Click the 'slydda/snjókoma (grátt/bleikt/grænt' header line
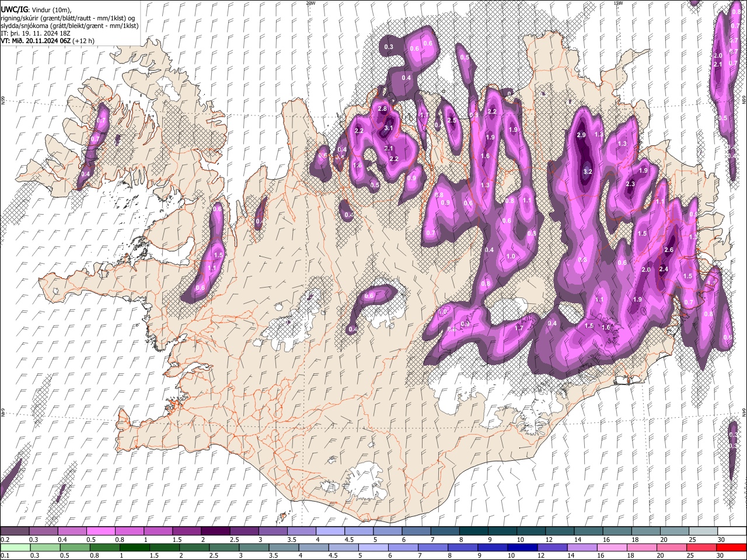 (69, 26)
